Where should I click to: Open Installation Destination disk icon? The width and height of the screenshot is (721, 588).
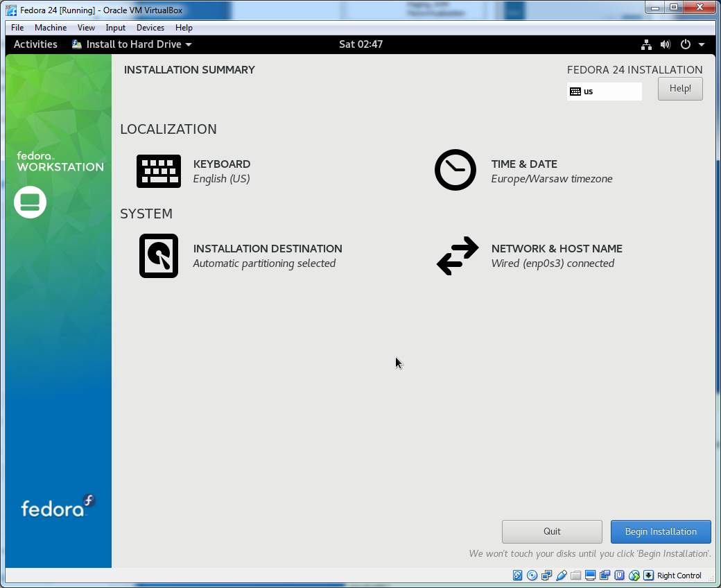click(x=159, y=256)
